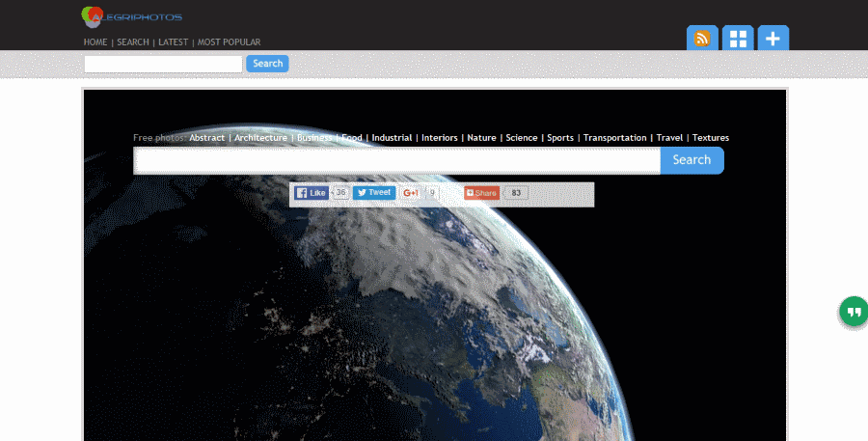
Task: Click the plus add icon
Action: (773, 38)
